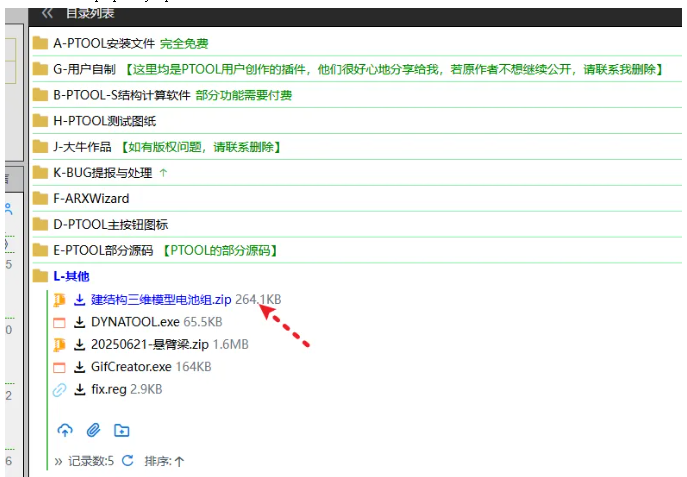Click H-PTOOL测试图纸 folder icon
The height and width of the screenshot is (477, 687).
[40, 120]
